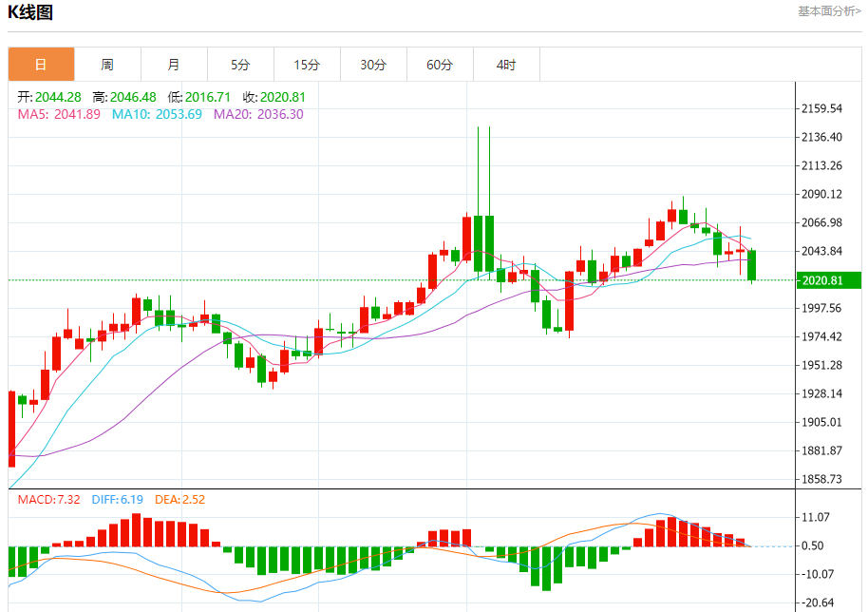The height and width of the screenshot is (612, 868).
Task: Click the 2090.12 price axis label
Action: pyautogui.click(x=822, y=194)
